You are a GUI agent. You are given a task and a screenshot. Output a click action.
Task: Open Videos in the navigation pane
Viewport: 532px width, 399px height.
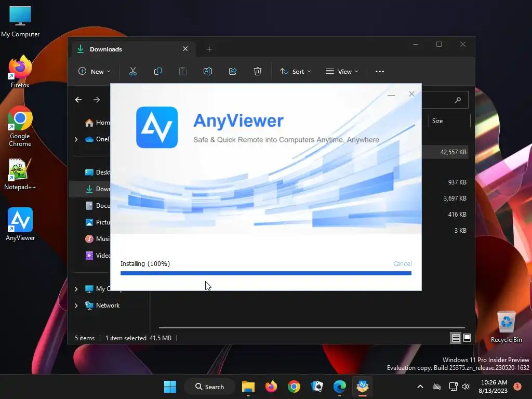click(x=97, y=256)
